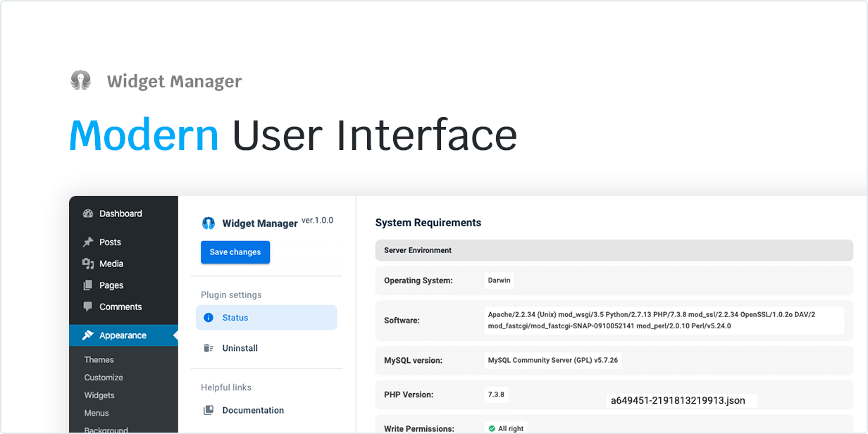Click the Darwin operating system value

pyautogui.click(x=499, y=280)
